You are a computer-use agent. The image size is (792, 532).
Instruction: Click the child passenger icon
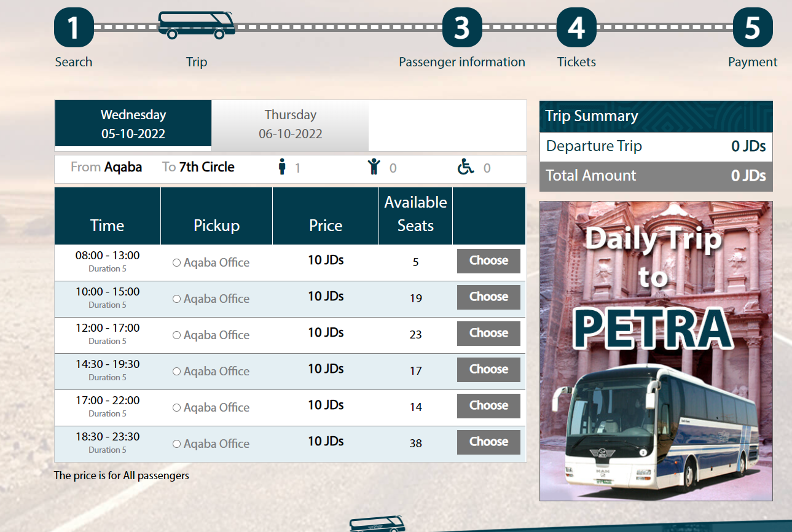tap(374, 166)
